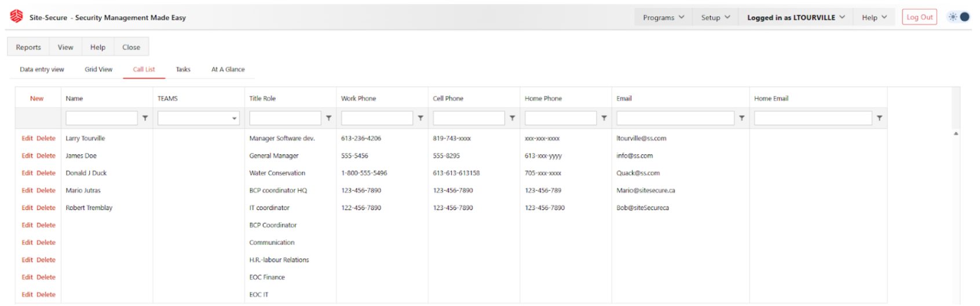Viewport: 980px width, 306px height.
Task: Click the Log Out button
Action: (919, 17)
